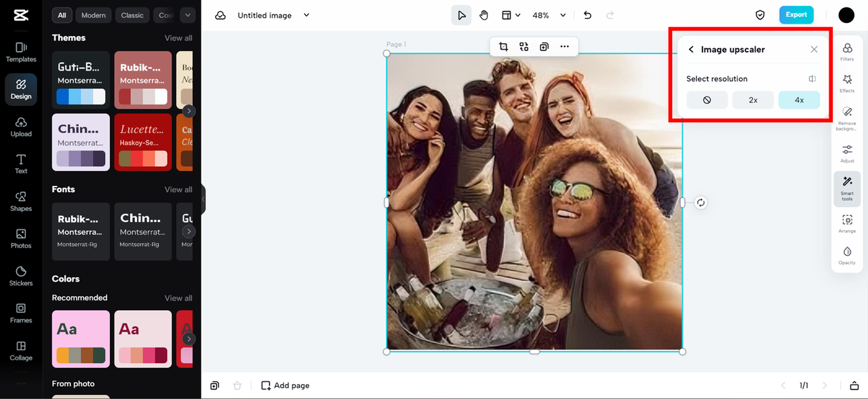Click the rotate handle beside image
The width and height of the screenshot is (868, 399).
(701, 202)
